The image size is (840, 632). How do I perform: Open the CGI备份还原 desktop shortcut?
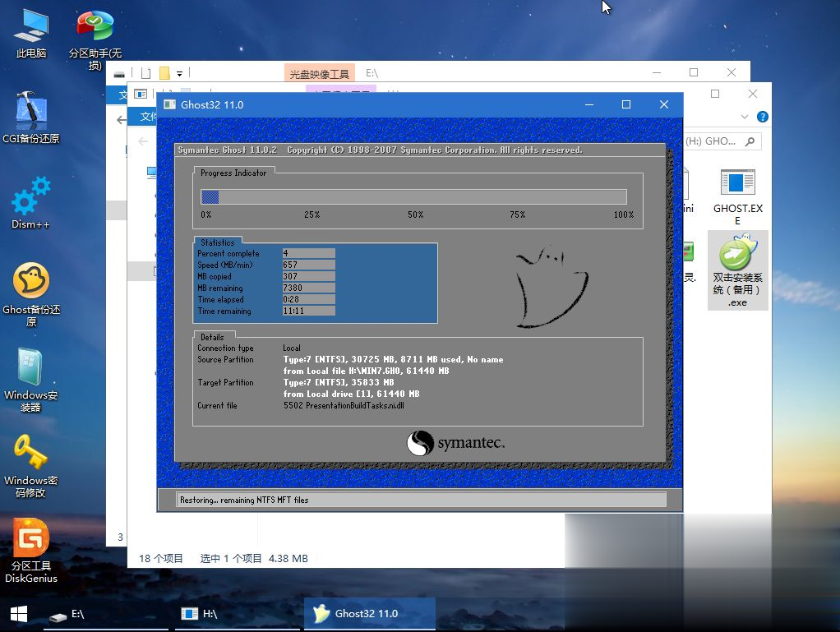coord(31,118)
